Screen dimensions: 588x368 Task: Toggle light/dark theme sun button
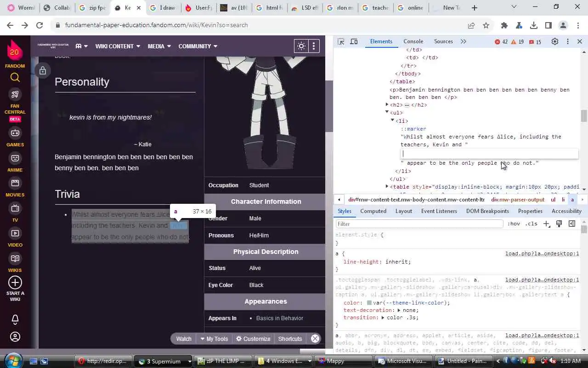[x=301, y=46]
